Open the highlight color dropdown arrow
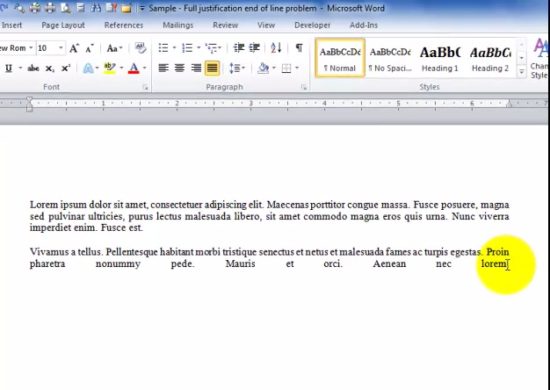Screen dimensions: 550x390 click(121, 68)
